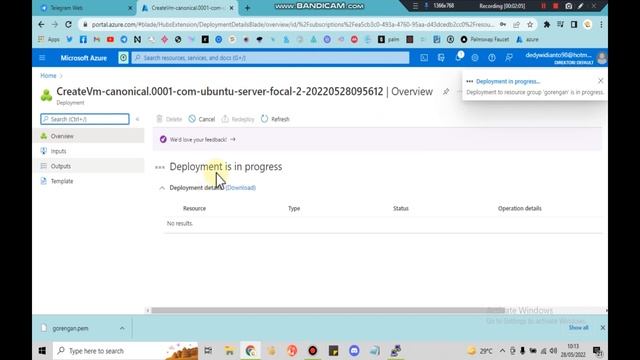The height and width of the screenshot is (360, 640).
Task: Select Overview in the deployment sidebar
Action: (x=89, y=136)
